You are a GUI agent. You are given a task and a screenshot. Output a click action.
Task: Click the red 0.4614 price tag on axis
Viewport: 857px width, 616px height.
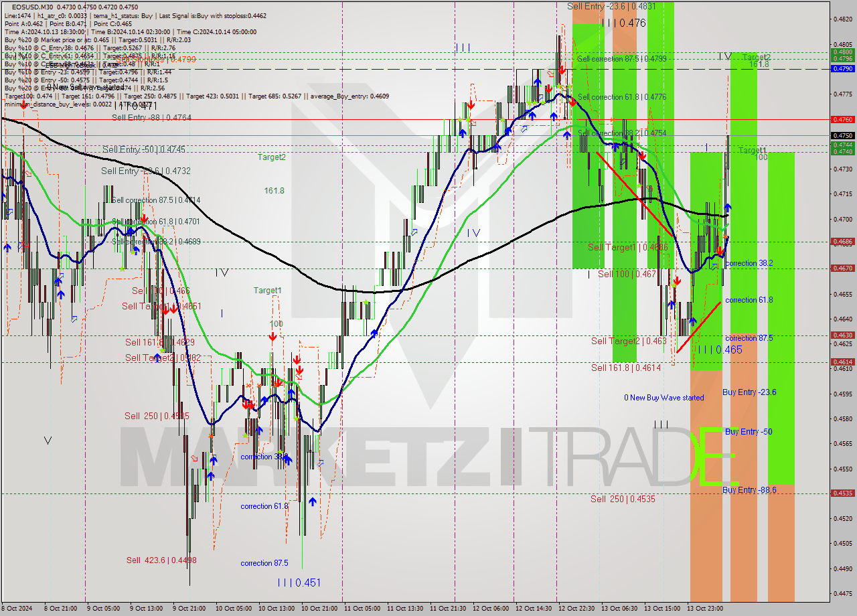[842, 362]
